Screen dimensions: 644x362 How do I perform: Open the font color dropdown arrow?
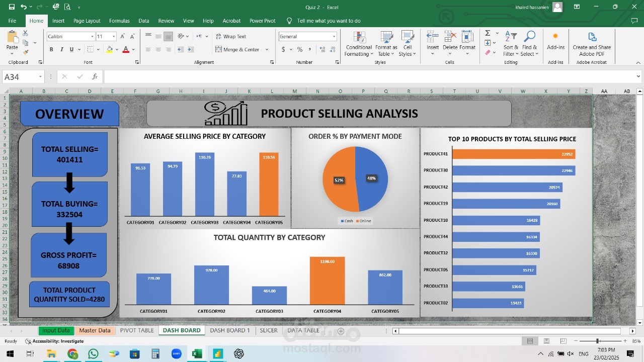[133, 49]
